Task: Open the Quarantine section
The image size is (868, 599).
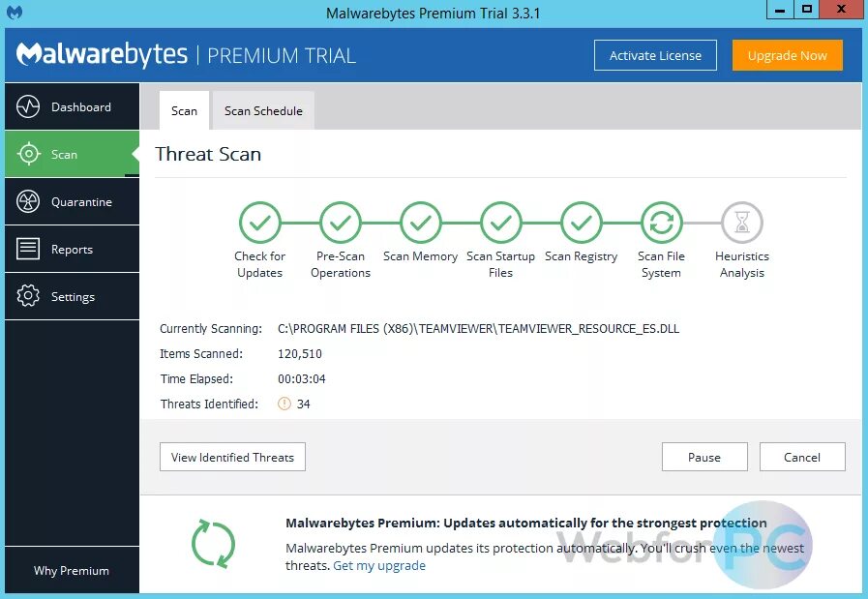Action: tap(72, 201)
